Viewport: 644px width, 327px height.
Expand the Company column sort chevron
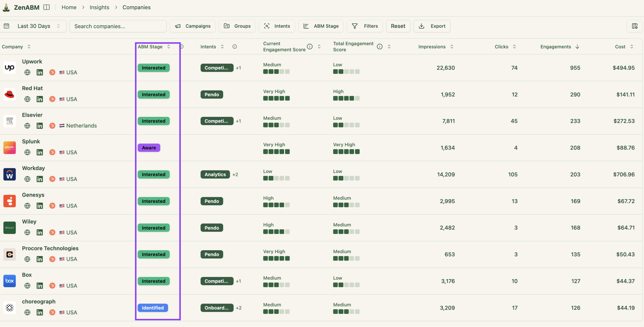click(x=29, y=47)
